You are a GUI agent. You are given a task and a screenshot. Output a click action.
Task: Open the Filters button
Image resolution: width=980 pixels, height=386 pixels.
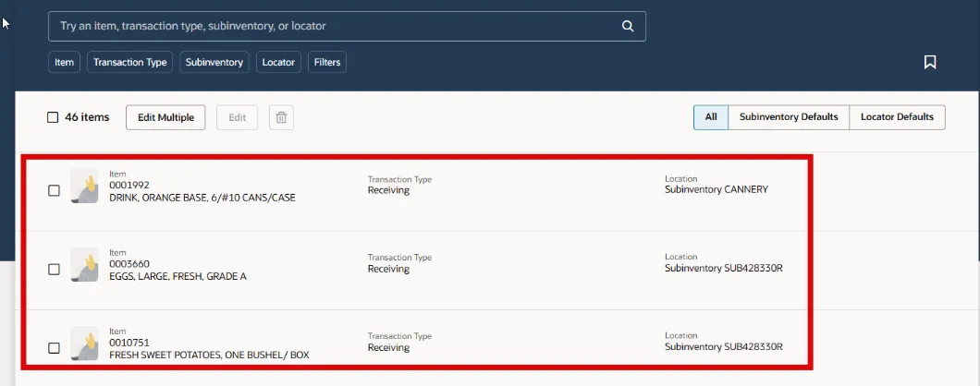point(327,63)
